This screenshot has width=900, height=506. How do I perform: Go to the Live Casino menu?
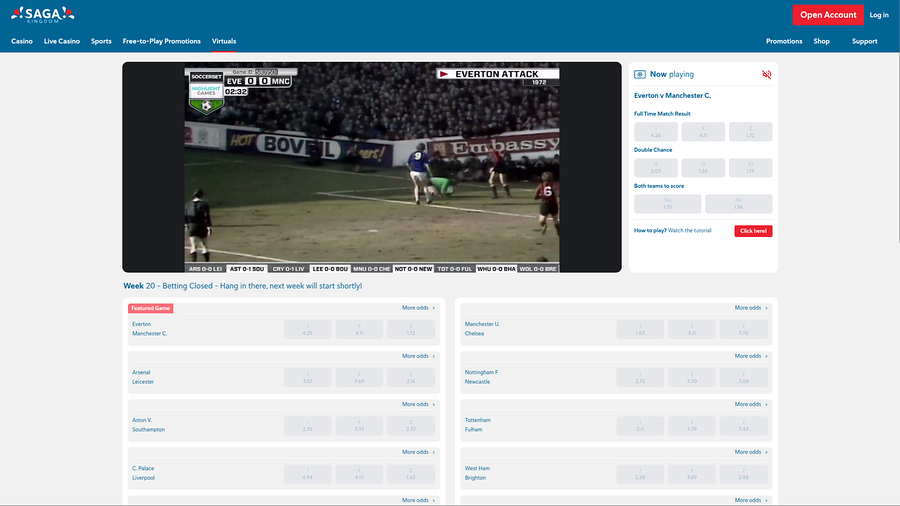tap(62, 41)
